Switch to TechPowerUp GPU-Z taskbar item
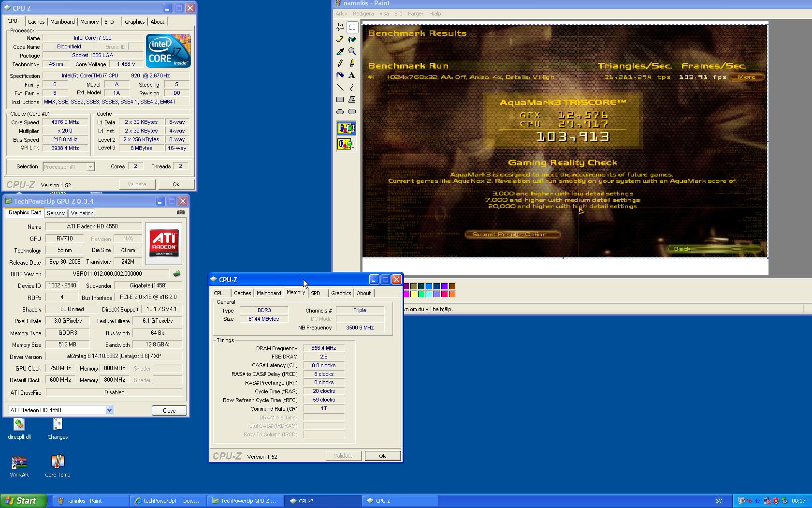 246,501
